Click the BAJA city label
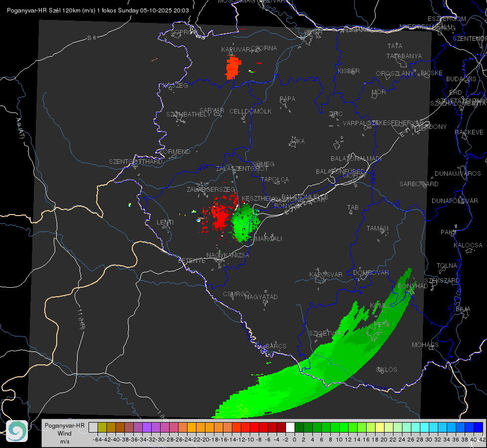 tap(463, 309)
